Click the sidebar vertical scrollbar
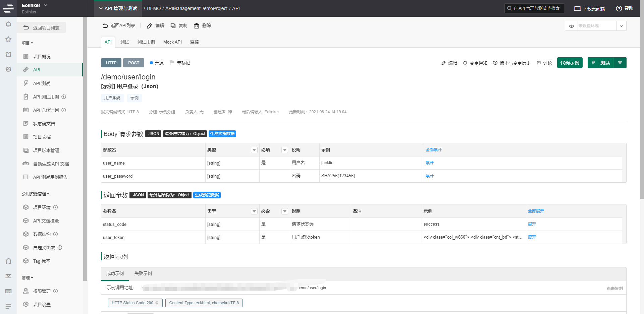 (x=85, y=149)
